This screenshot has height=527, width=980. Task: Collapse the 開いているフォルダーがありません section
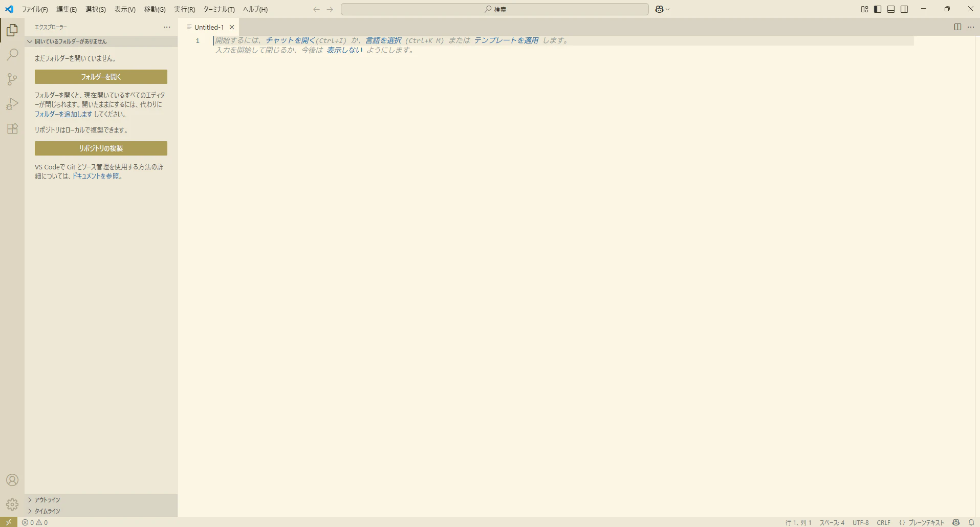(101, 41)
